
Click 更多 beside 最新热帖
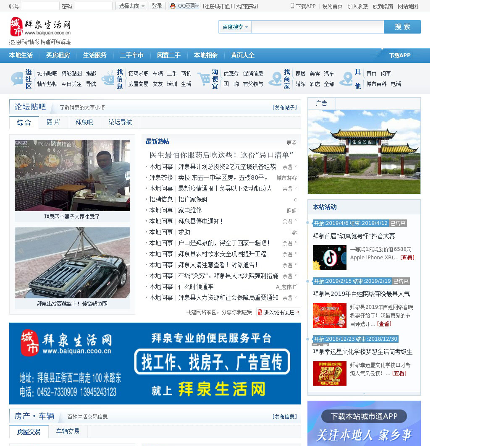(x=291, y=143)
